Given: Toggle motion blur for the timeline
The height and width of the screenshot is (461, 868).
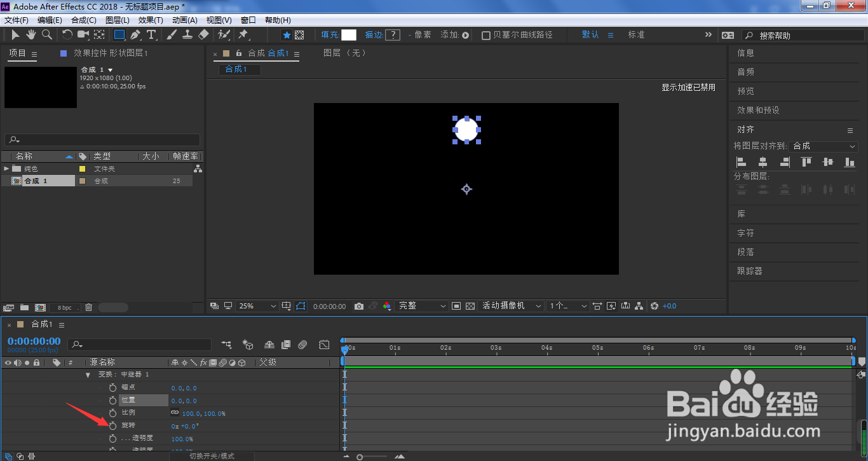Looking at the screenshot, I should coord(303,345).
